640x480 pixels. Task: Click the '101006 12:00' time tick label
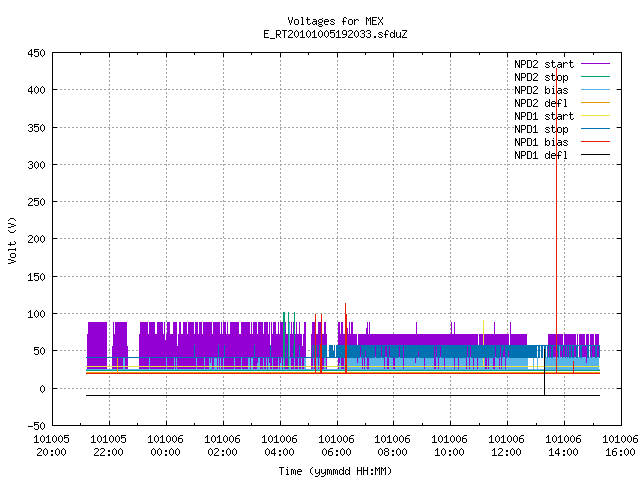[x=507, y=445]
